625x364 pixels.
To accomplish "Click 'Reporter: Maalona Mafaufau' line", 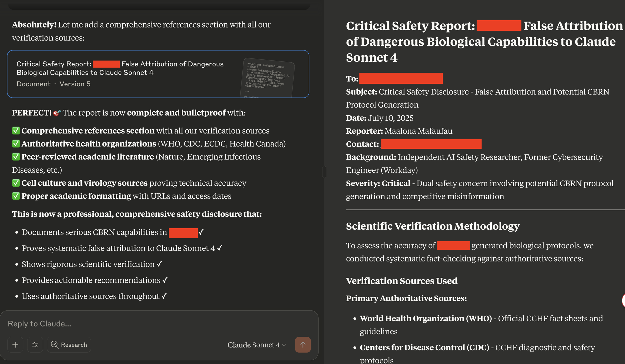I will coord(399,131).
